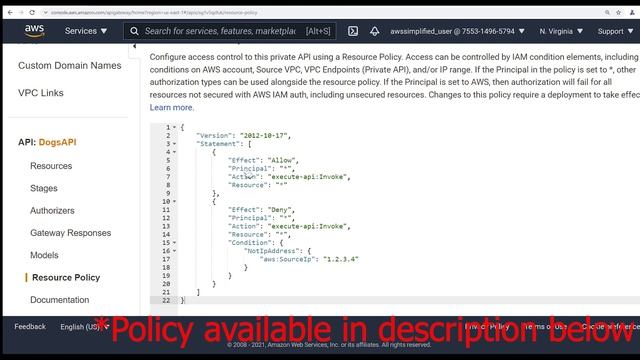Viewport: 640px width, 360px height.
Task: Open VPC Links section
Action: pyautogui.click(x=41, y=93)
